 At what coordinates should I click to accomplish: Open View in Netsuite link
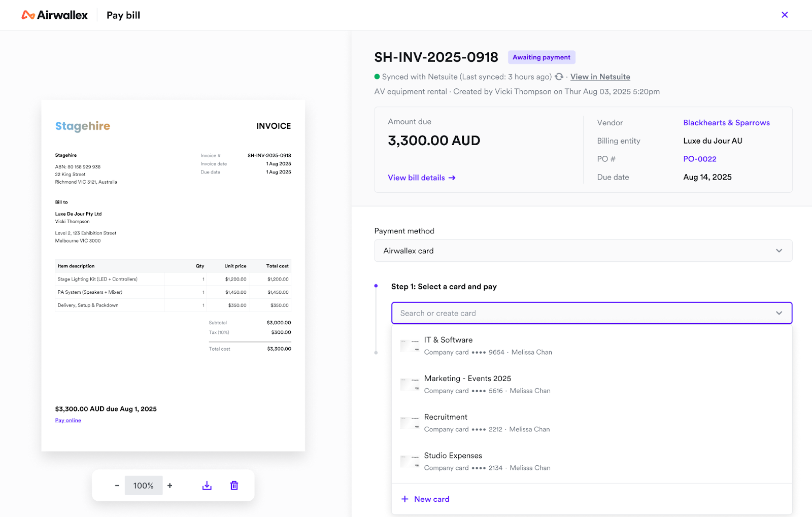click(x=600, y=77)
